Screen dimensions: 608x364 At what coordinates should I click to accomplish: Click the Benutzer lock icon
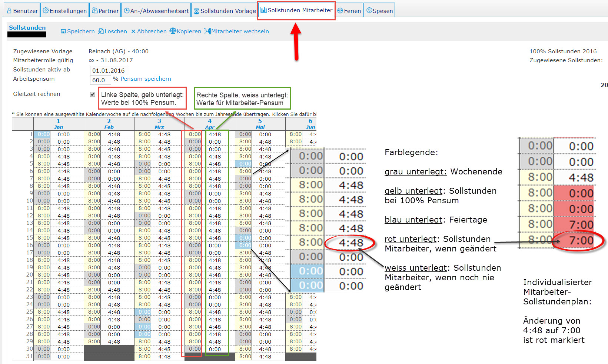click(9, 11)
